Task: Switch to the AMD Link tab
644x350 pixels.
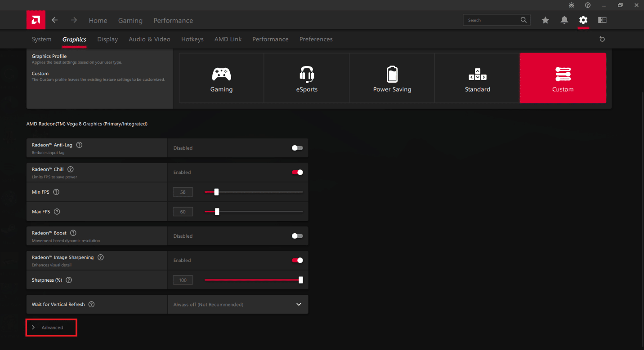Action: point(228,39)
